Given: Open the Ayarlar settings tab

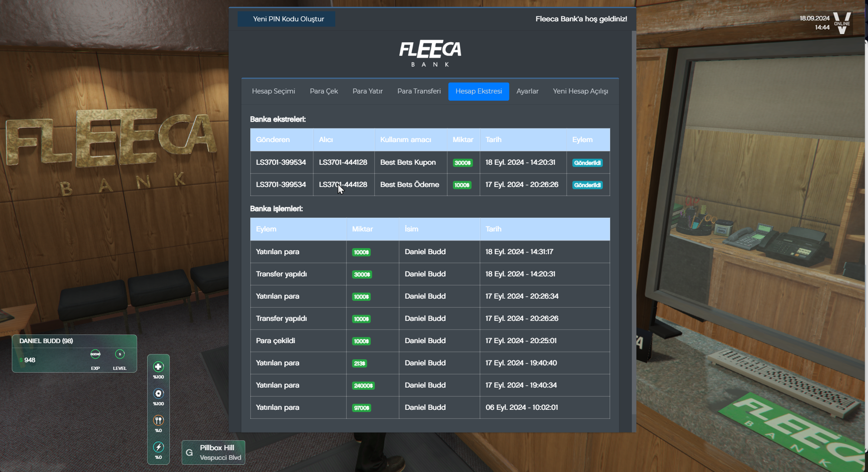Looking at the screenshot, I should [x=527, y=91].
